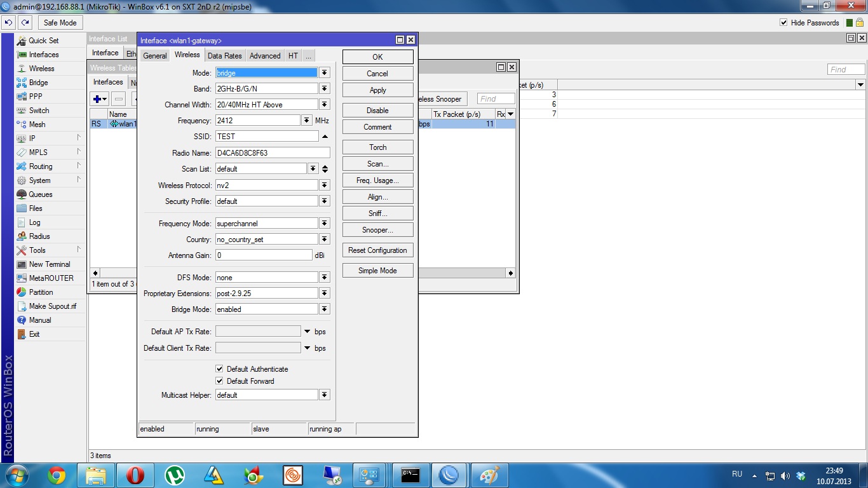Open the Mode dropdown showing bridge
868x488 pixels.
(x=325, y=73)
